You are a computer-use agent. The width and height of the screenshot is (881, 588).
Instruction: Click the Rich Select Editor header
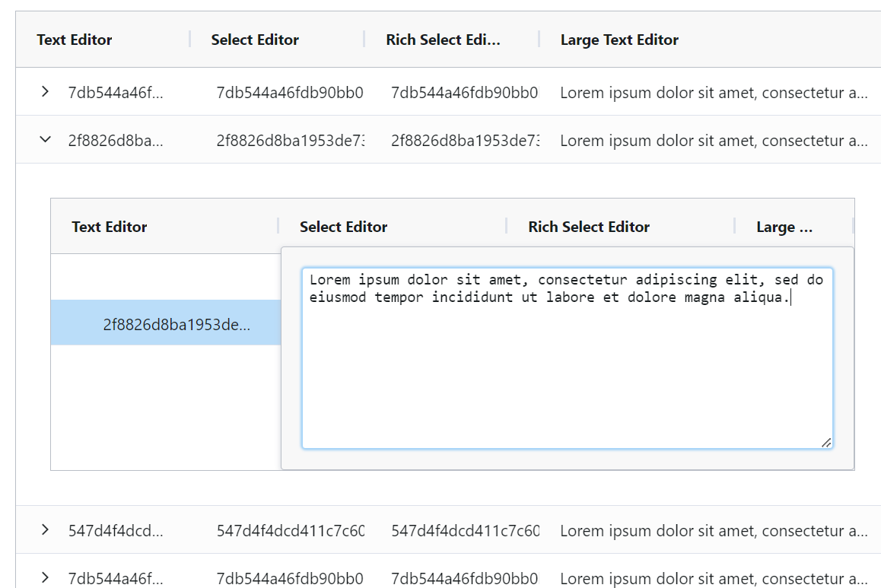coord(445,40)
